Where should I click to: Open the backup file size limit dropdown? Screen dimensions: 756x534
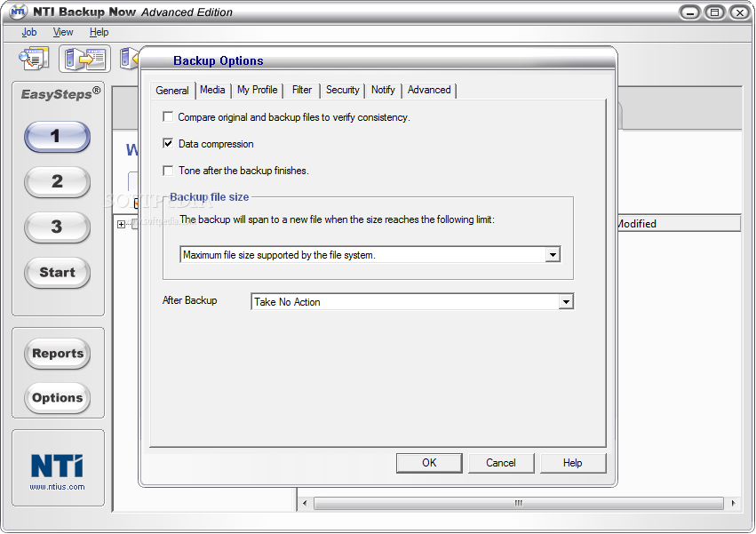pyautogui.click(x=553, y=254)
